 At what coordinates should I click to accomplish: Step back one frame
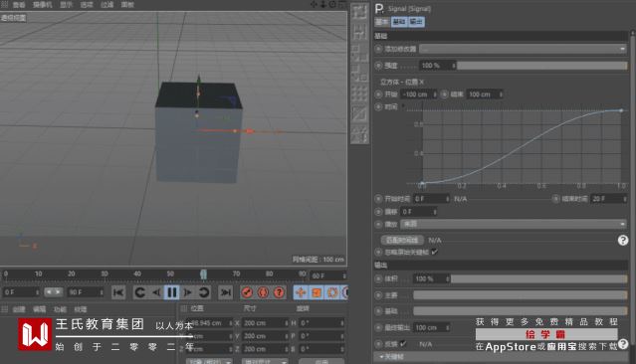click(156, 292)
